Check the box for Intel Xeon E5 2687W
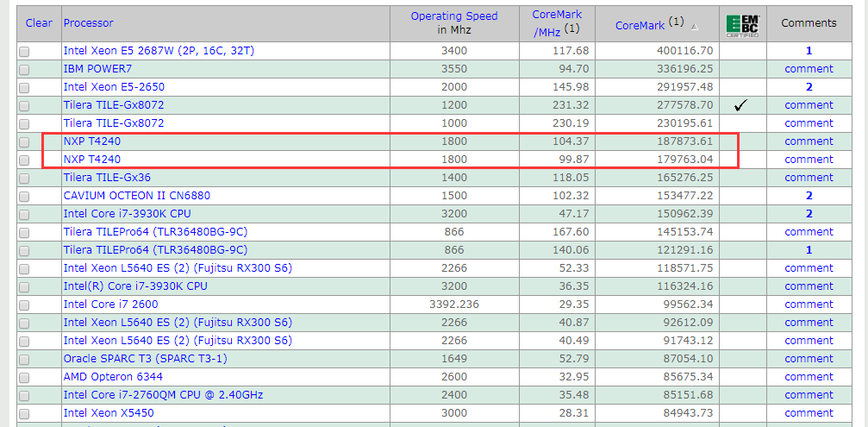868x427 pixels. point(24,52)
